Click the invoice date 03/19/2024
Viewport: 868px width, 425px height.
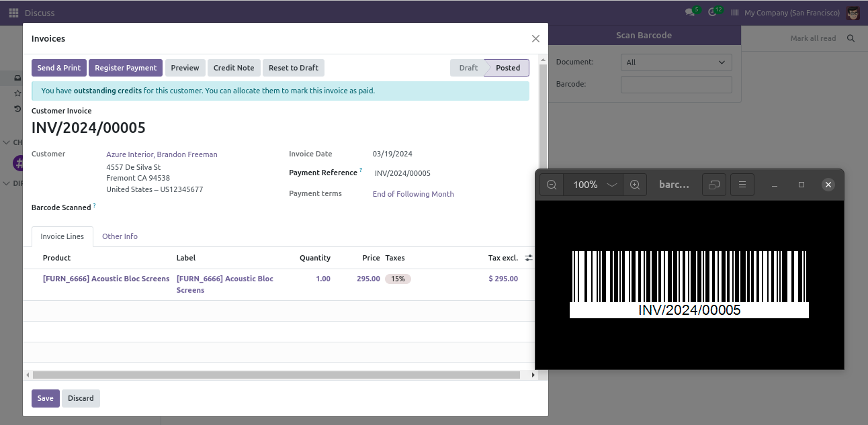(x=392, y=154)
